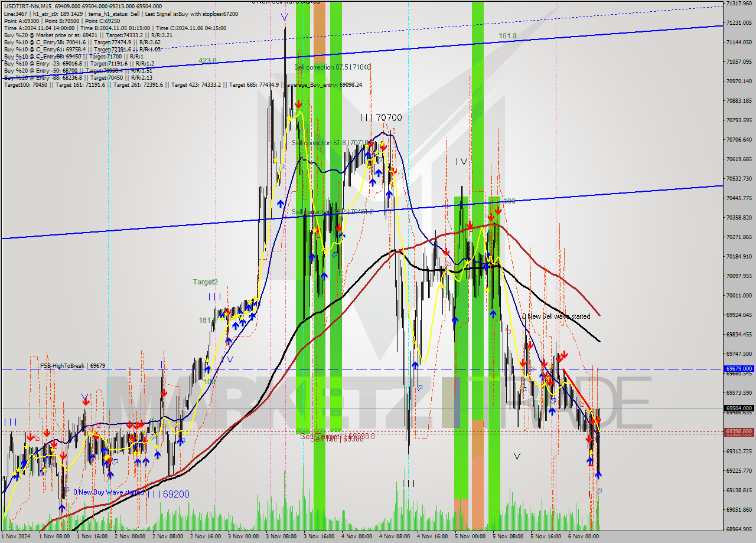Click the '3 Nov 00:00' time axis label
The image size is (756, 543).
tap(243, 537)
